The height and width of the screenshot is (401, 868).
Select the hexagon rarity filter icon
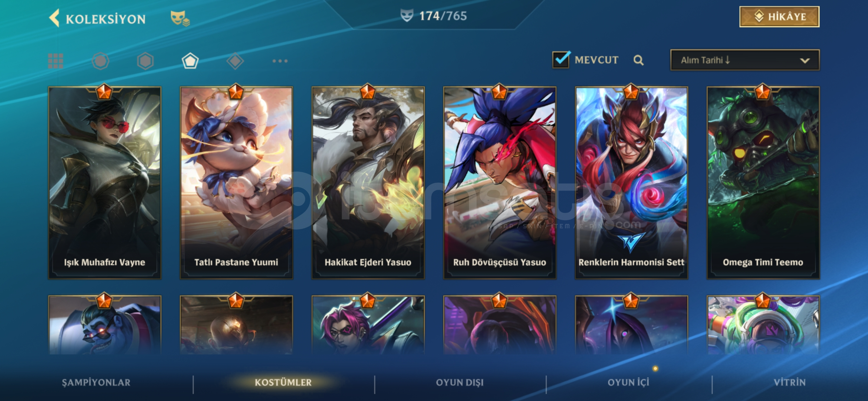(x=145, y=61)
